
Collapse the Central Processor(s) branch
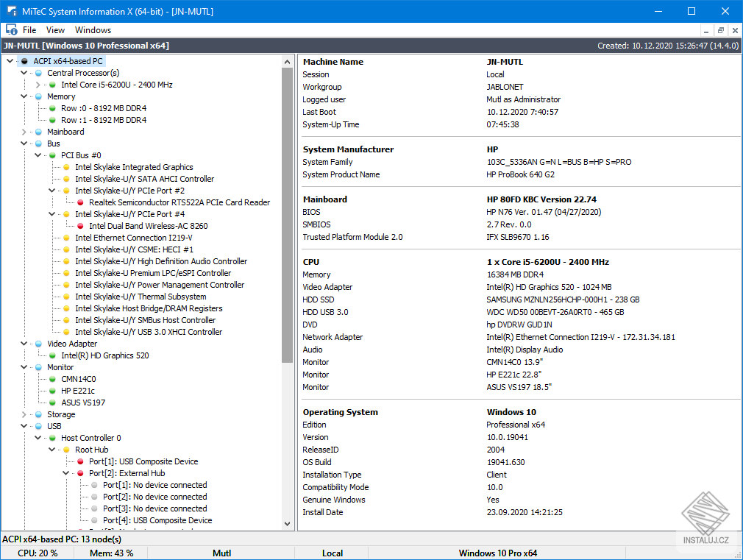pos(24,73)
